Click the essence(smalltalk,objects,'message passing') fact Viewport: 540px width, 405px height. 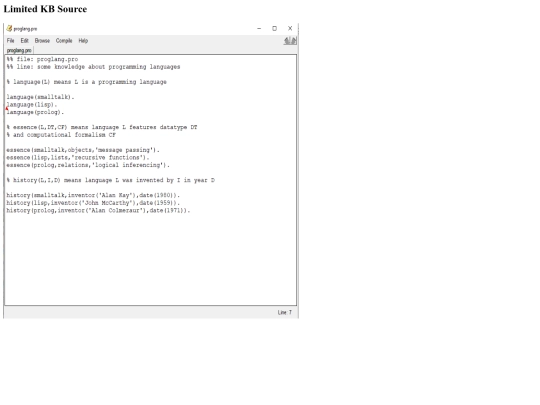(83, 150)
